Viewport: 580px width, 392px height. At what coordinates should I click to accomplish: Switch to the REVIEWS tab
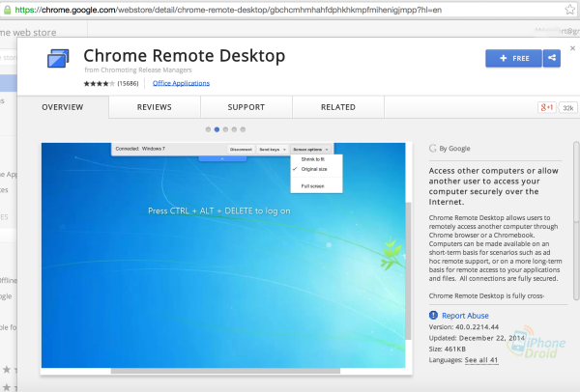[x=155, y=107]
